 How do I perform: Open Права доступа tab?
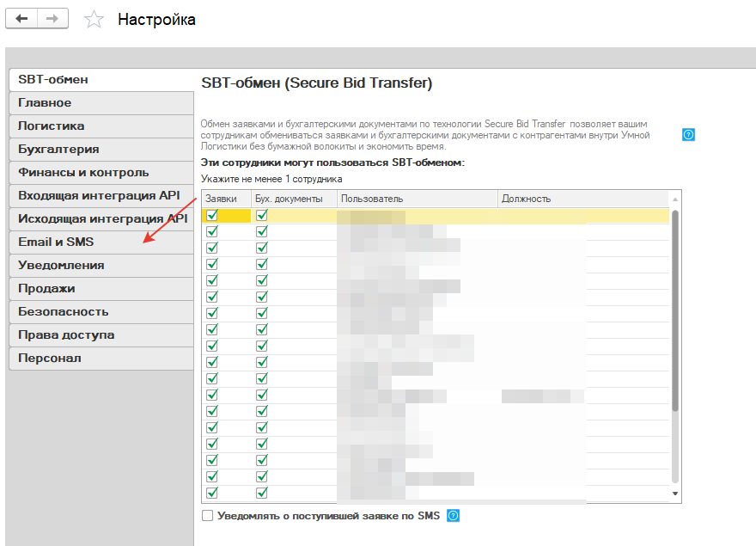pyautogui.click(x=101, y=334)
